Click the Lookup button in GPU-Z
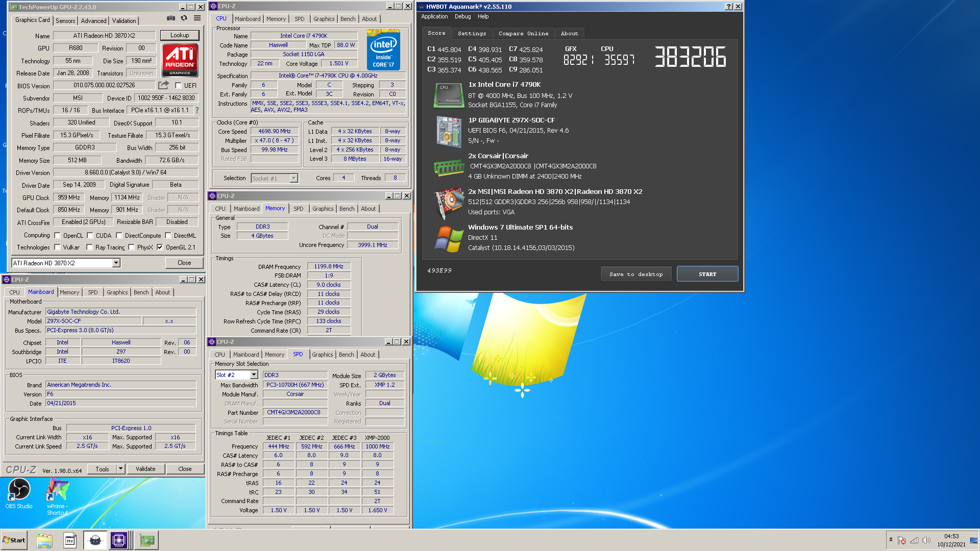 (x=180, y=35)
